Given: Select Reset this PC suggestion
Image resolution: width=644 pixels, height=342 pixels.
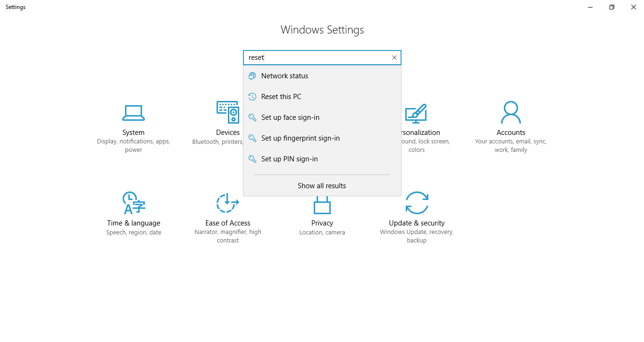Looking at the screenshot, I should (x=322, y=97).
